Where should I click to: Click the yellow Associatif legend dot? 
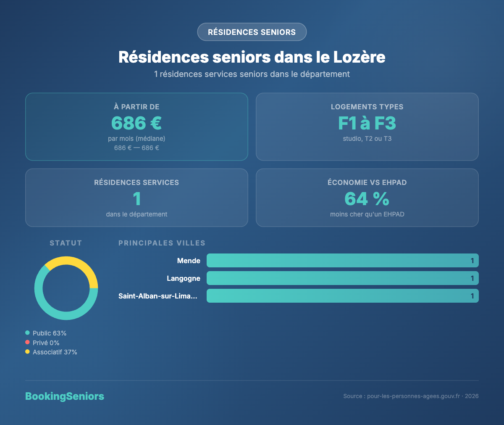(x=28, y=352)
